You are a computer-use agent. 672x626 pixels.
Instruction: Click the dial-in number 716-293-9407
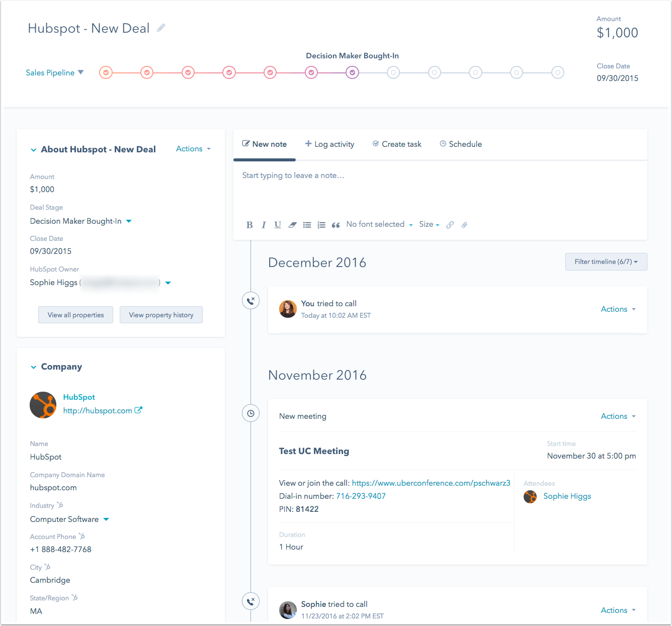(x=361, y=496)
